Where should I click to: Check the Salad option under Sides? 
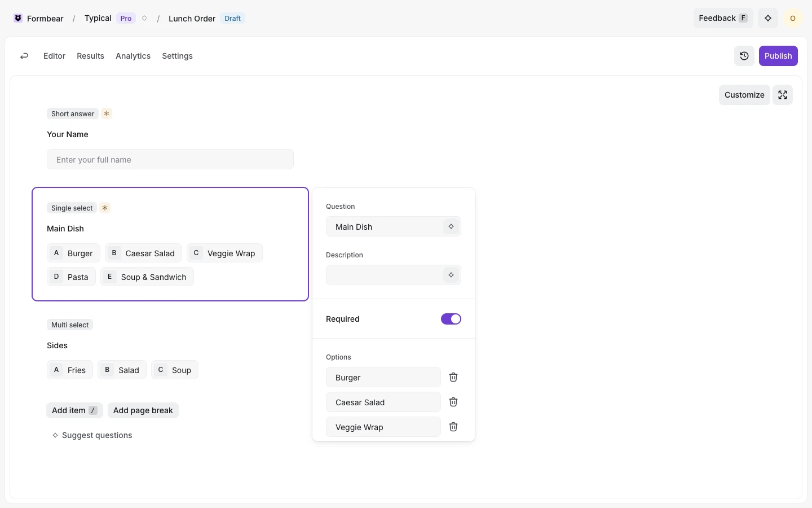pos(122,370)
